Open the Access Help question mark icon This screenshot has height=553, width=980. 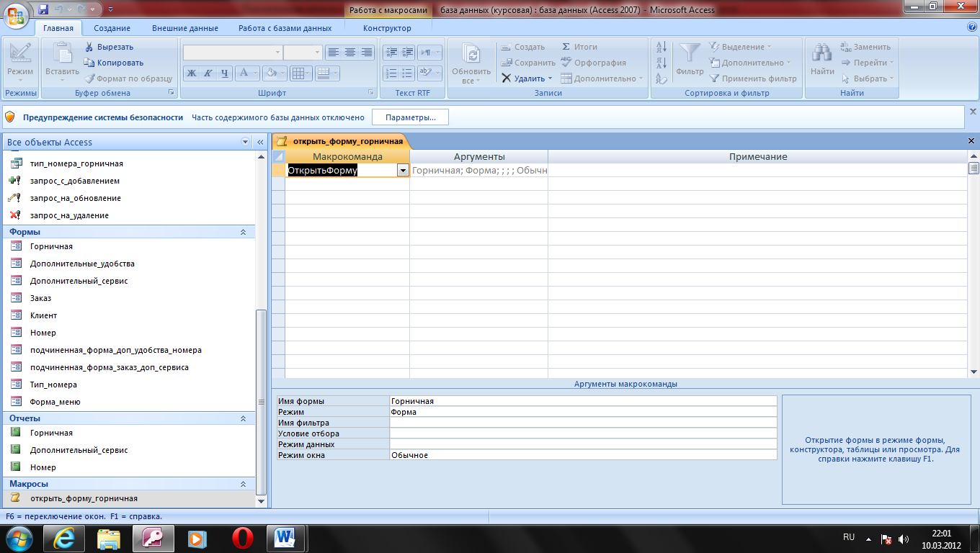[x=972, y=27]
